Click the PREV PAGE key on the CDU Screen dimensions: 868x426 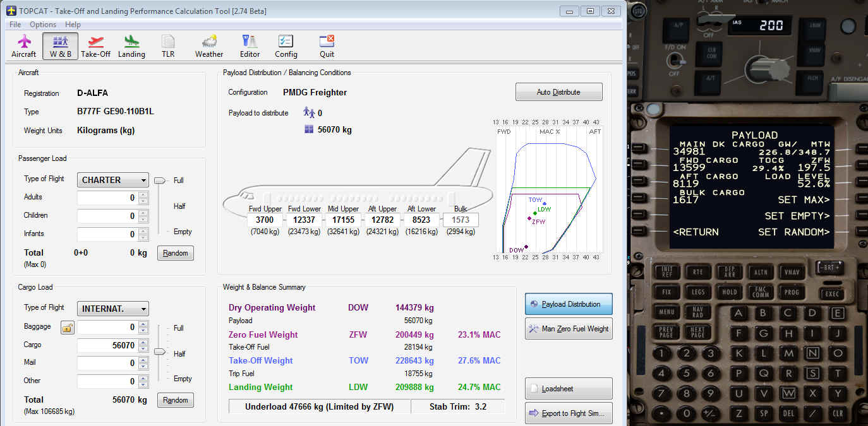(x=666, y=332)
